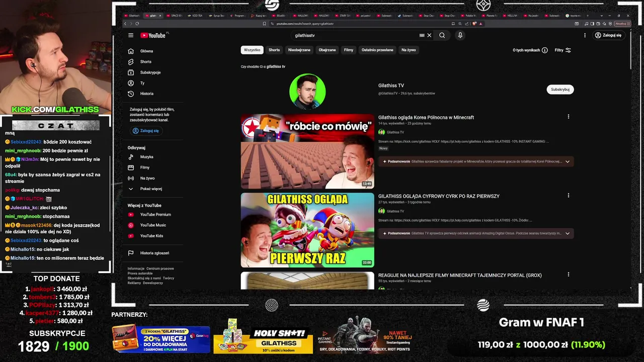644x362 pixels.
Task: Select the Ostatnio przesłane filter chip
Action: point(377,50)
